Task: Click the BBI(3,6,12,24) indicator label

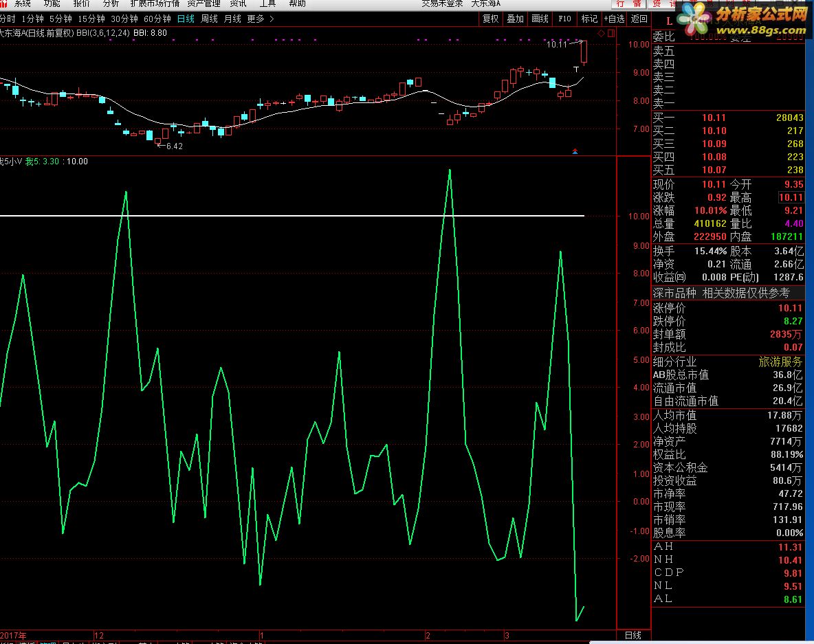Action: point(103,33)
